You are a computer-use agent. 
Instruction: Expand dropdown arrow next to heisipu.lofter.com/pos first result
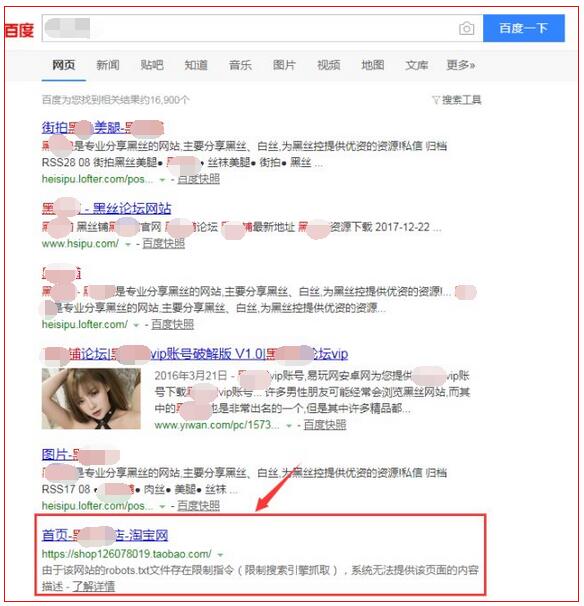162,180
